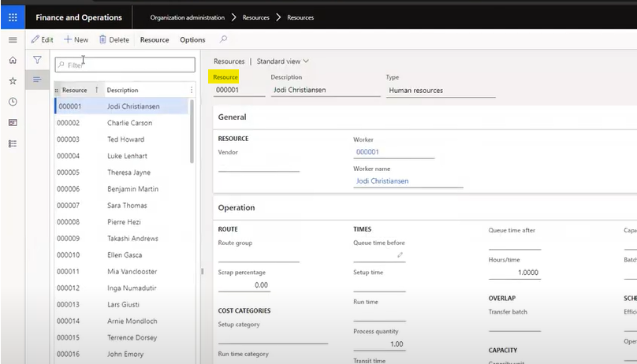Click the resource list vertical scrollbar

tap(192, 131)
